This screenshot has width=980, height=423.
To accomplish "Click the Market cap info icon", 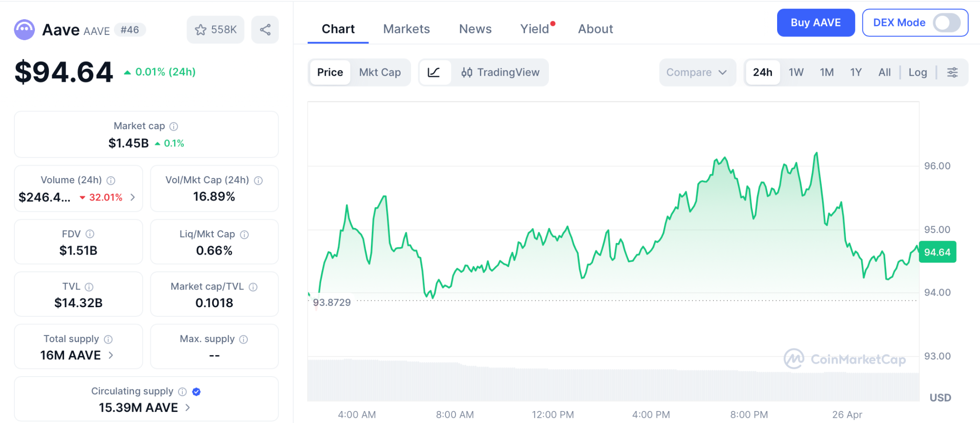I will click(x=174, y=126).
